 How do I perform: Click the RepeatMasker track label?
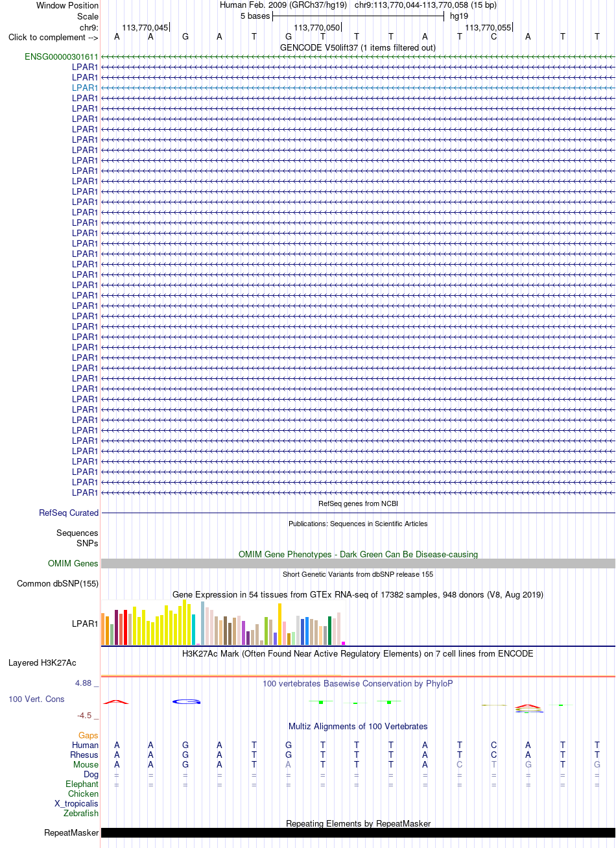coord(71,832)
